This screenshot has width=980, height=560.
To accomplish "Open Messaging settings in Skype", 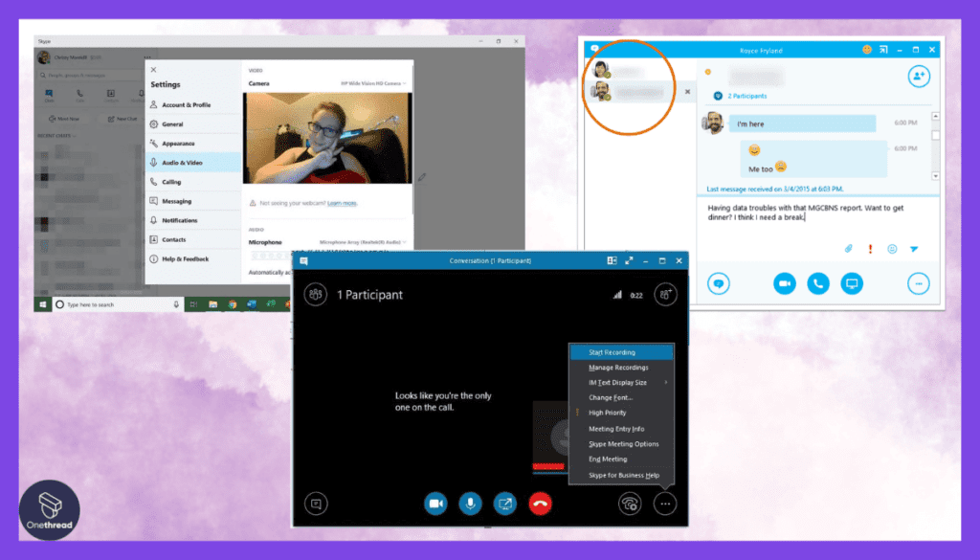I will click(193, 201).
